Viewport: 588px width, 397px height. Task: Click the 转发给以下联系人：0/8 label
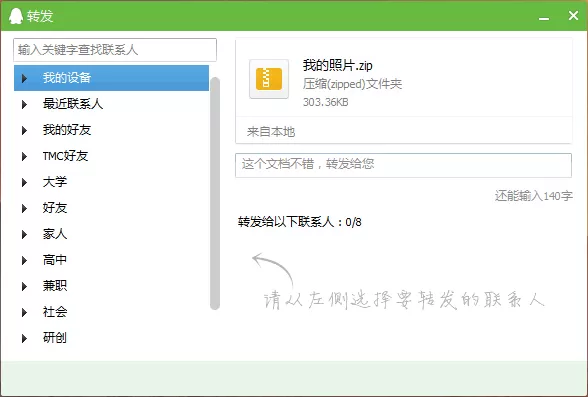[x=299, y=222]
